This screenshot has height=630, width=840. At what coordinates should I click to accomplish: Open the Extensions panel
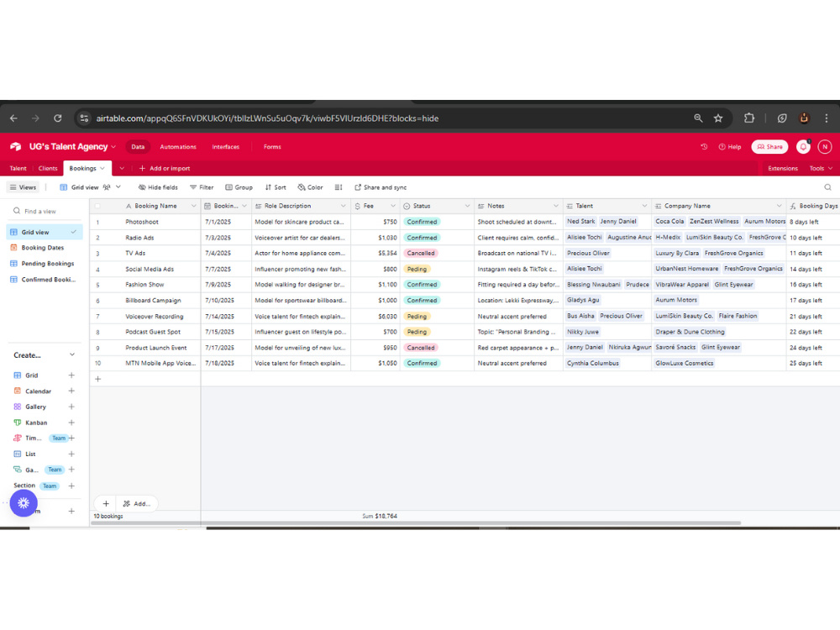click(783, 168)
